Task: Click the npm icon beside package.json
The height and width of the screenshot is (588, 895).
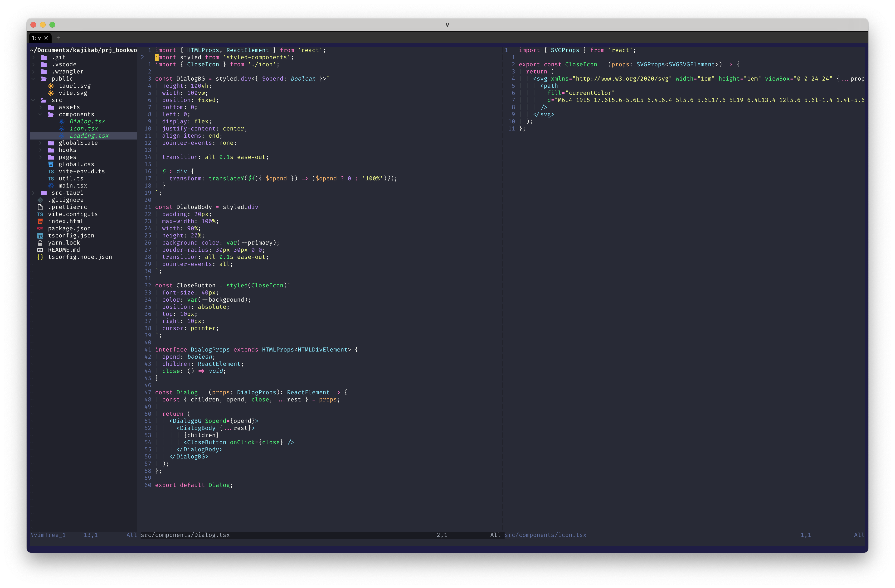Action: click(40, 229)
